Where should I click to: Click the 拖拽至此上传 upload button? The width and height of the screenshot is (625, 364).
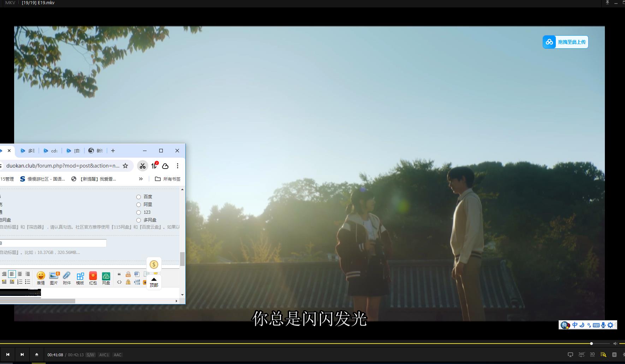[566, 42]
